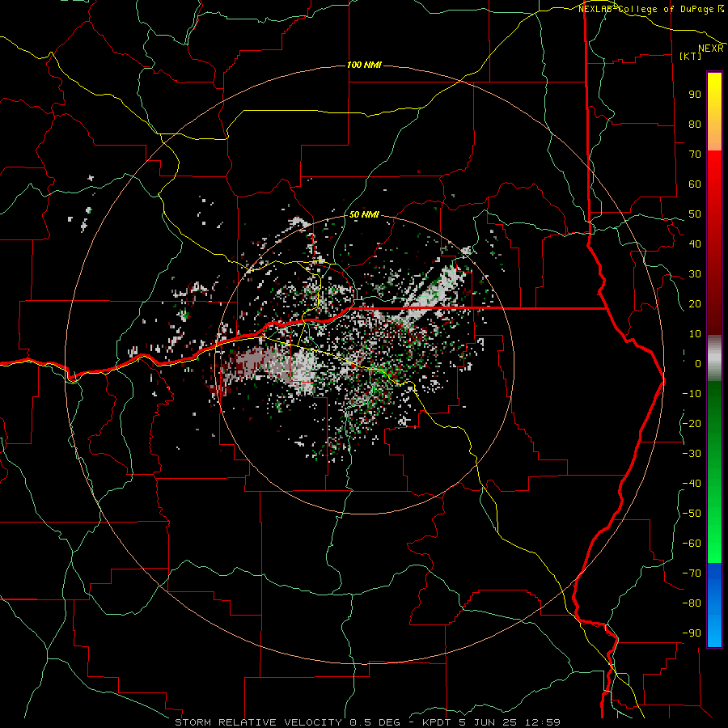Pick the -60 label on velocity scale
The height and width of the screenshot is (728, 728).
pos(692,544)
